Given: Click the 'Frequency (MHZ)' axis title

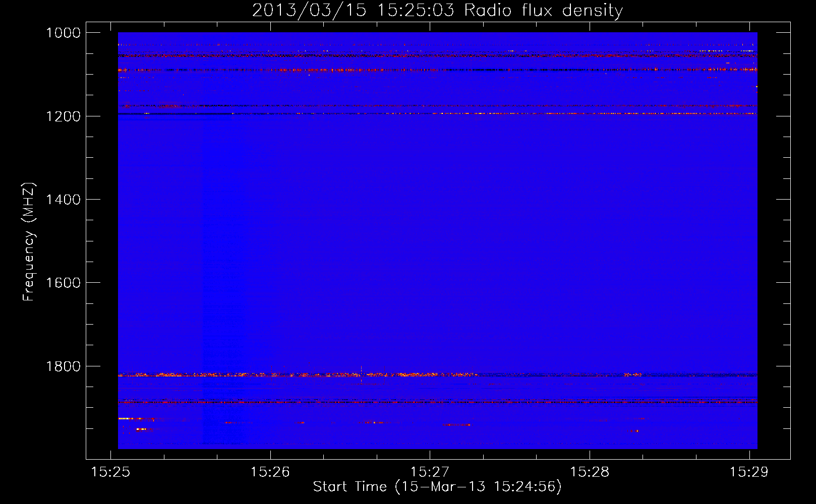Looking at the screenshot, I should (x=29, y=241).
